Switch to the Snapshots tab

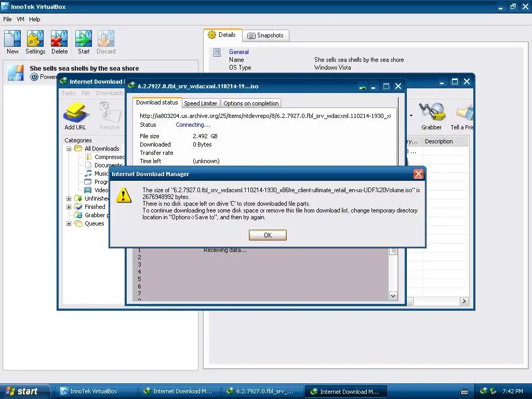click(x=265, y=35)
